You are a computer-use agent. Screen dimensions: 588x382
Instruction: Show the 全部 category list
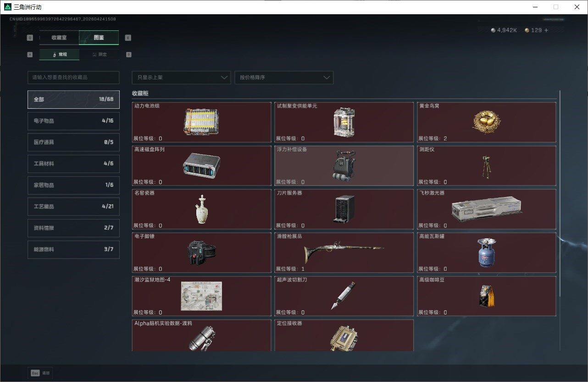(x=73, y=99)
